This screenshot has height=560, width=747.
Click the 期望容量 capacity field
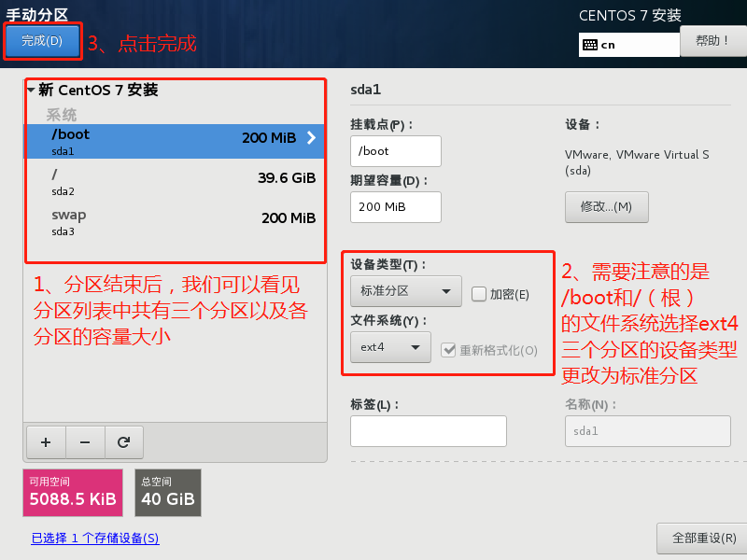[x=395, y=207]
